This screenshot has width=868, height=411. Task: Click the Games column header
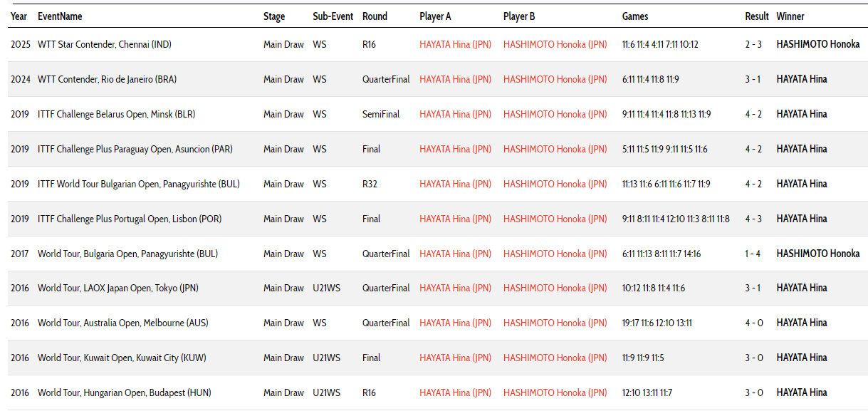[635, 16]
